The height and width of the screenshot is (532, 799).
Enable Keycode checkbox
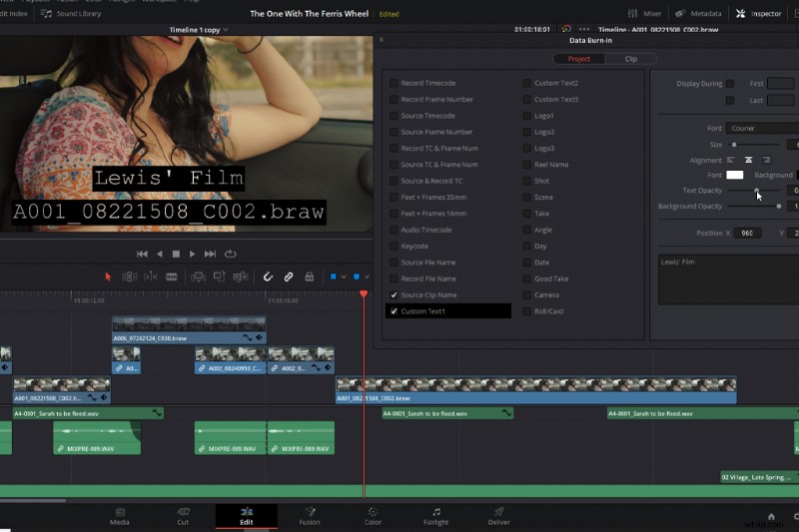click(x=394, y=246)
